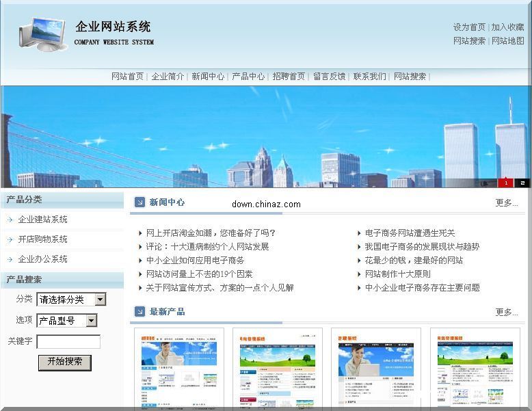Image resolution: width=532 pixels, height=411 pixels.
Task: Open news 中小企业如何应用电子商务
Action: (195, 261)
